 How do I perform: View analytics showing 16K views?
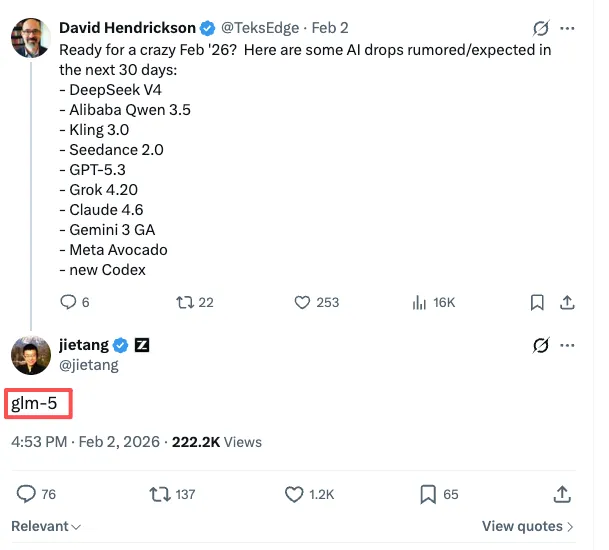pyautogui.click(x=420, y=302)
